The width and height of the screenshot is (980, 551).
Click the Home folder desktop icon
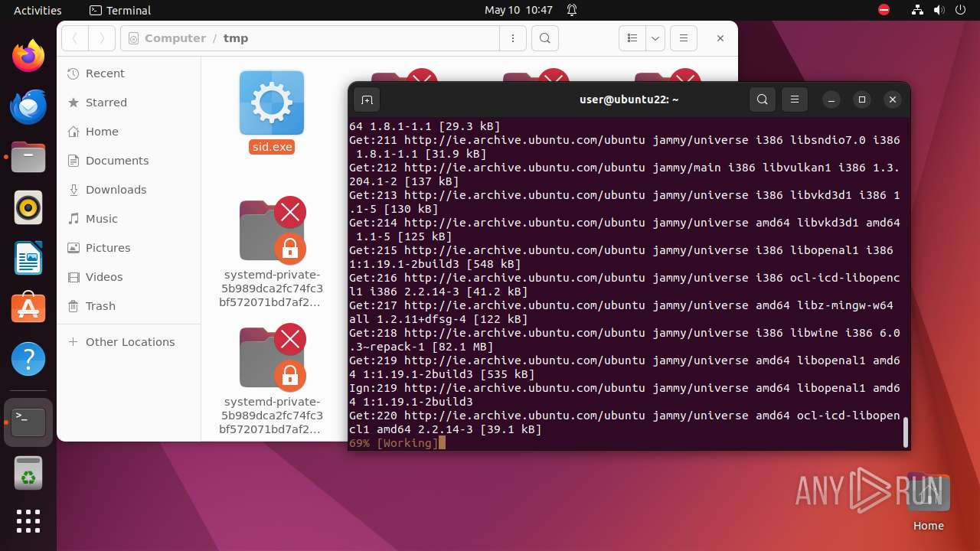click(928, 502)
